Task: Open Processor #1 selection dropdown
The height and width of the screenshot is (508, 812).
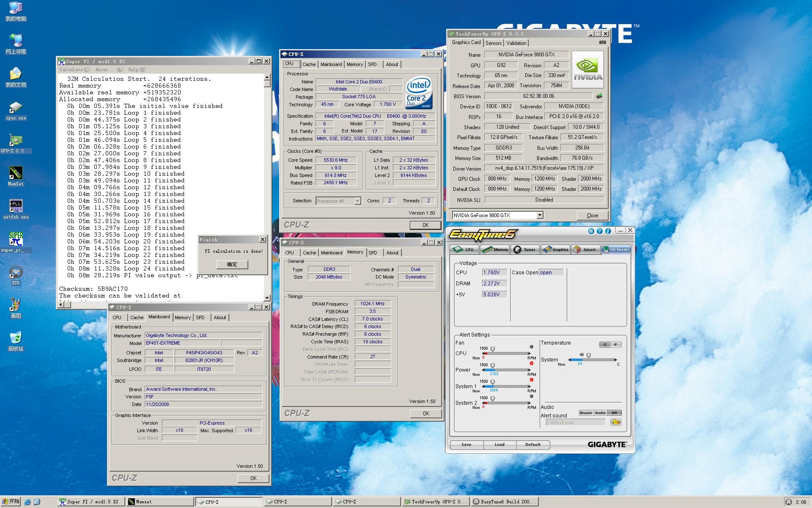Action: 357,201
